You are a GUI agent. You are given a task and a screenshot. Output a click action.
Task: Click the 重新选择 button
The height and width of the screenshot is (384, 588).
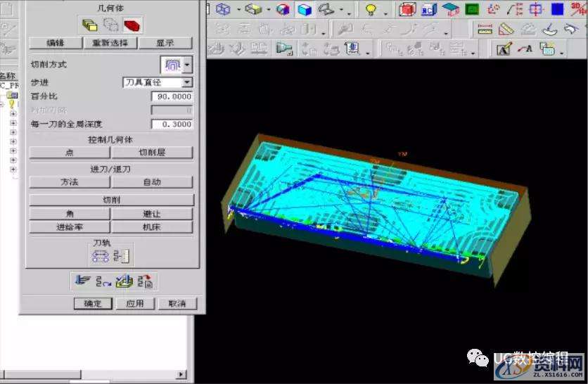(110, 43)
